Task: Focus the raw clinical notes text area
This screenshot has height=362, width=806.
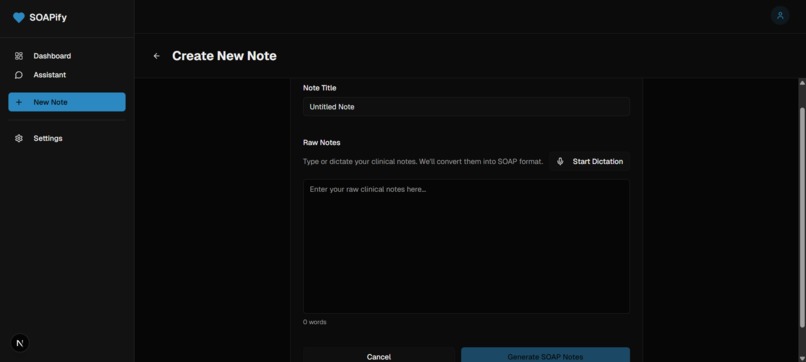Action: (466, 246)
